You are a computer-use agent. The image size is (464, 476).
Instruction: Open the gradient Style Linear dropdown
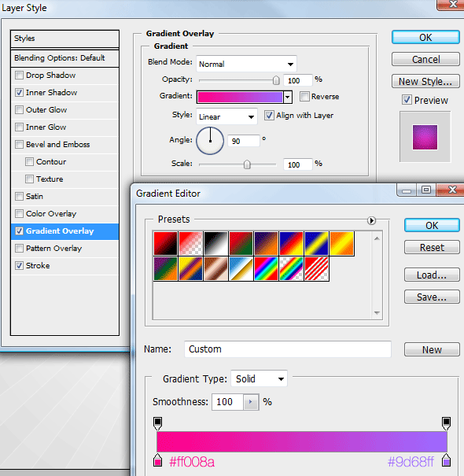click(x=226, y=116)
